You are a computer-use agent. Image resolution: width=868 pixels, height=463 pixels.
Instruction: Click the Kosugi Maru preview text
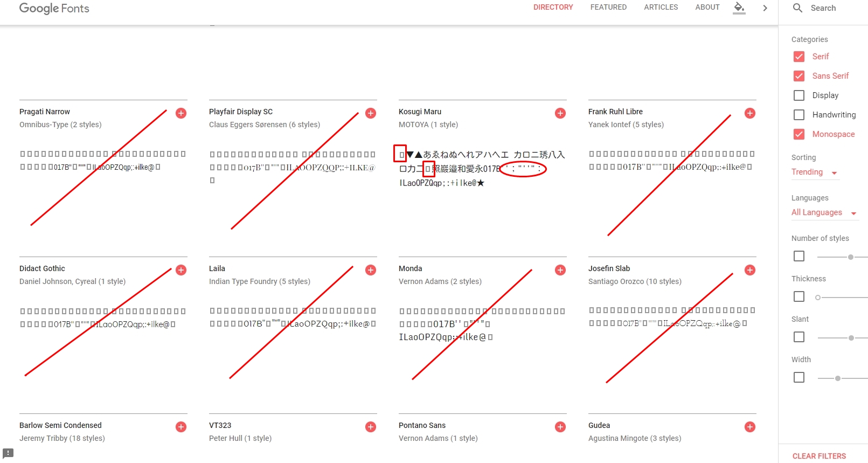tap(482, 169)
